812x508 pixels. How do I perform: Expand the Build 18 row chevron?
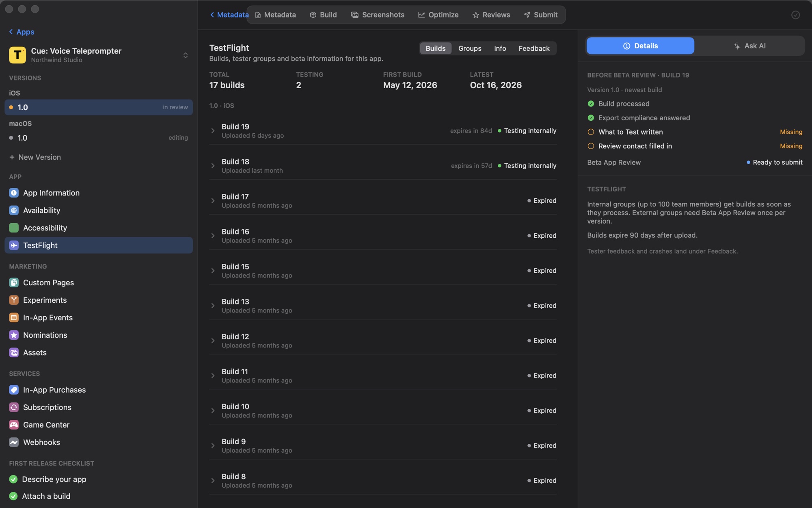coord(213,166)
